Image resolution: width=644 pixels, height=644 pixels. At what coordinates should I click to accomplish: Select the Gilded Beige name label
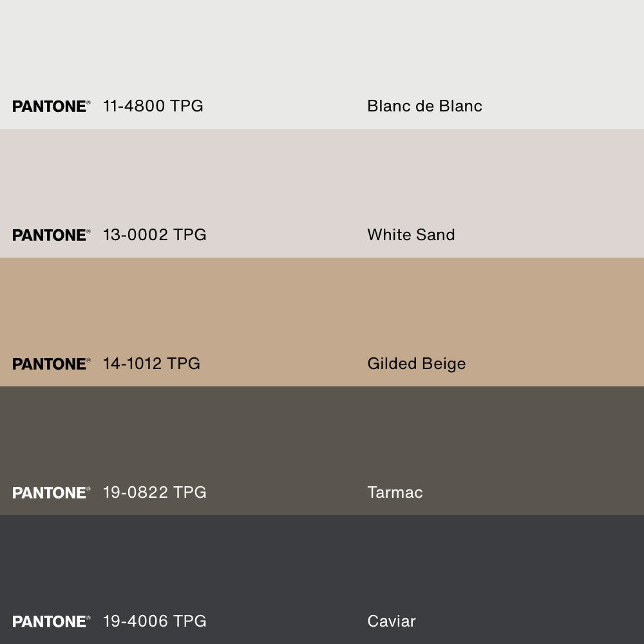(x=416, y=364)
